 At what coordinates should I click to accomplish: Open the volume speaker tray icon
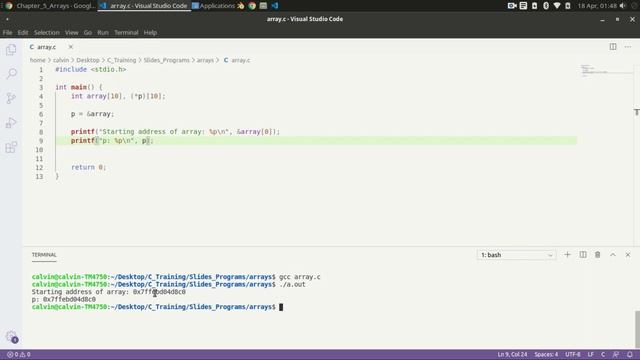[x=622, y=6]
